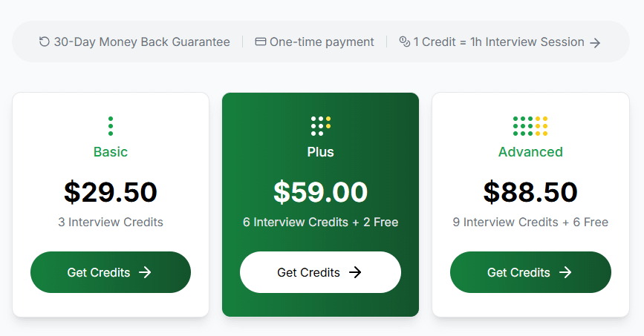This screenshot has height=336, width=644.
Task: Click arrow icon in Advanced Get Credits button
Action: click(565, 272)
